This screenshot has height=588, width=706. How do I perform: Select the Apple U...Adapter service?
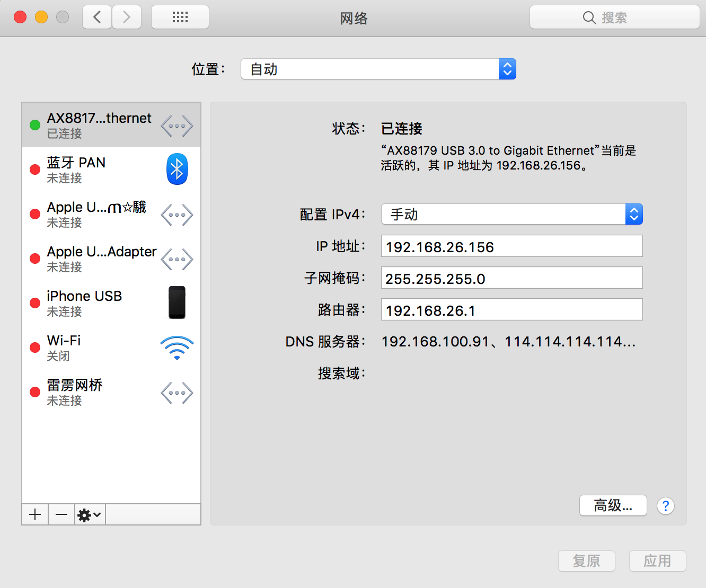[x=101, y=259]
